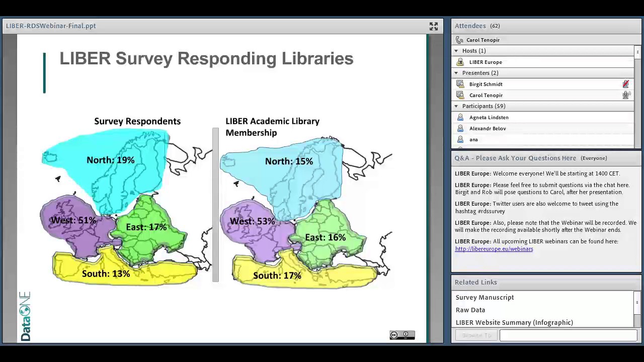Click the presenter icon beside Birgit Schmidt

460,84
